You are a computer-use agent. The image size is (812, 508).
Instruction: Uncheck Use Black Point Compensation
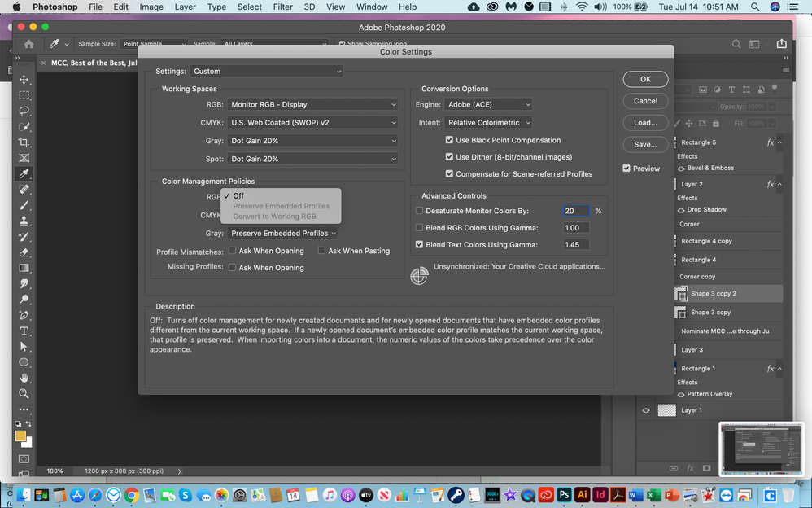tap(450, 140)
